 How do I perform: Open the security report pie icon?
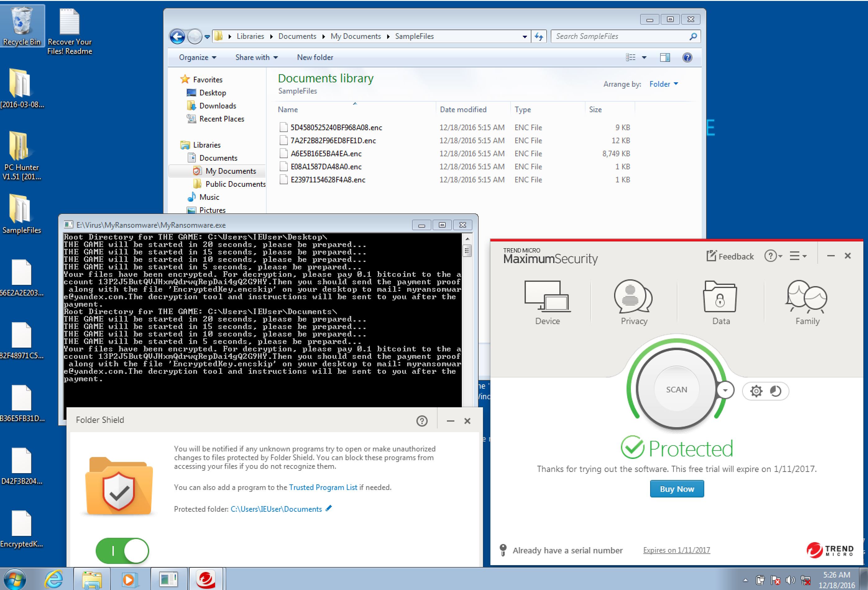click(x=776, y=391)
